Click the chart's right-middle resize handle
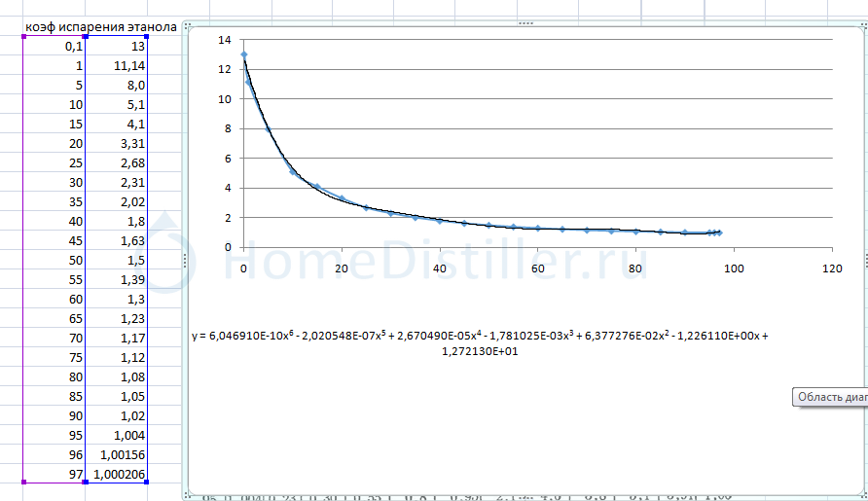The height and width of the screenshot is (501, 868). (x=864, y=260)
